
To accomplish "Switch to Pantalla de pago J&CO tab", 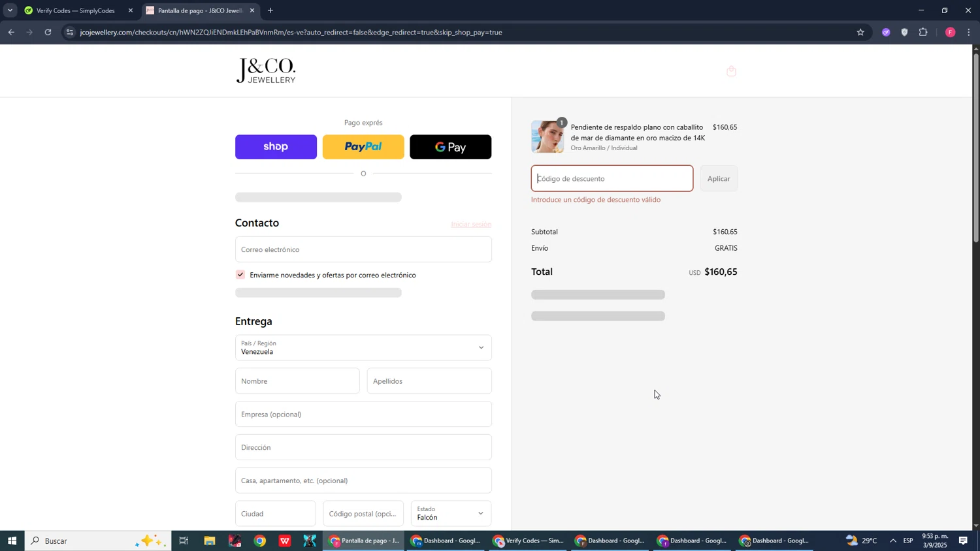I will point(199,10).
